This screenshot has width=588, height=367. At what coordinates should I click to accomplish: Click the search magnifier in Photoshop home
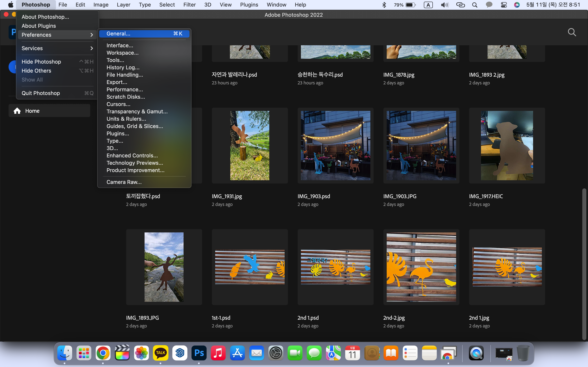point(572,32)
